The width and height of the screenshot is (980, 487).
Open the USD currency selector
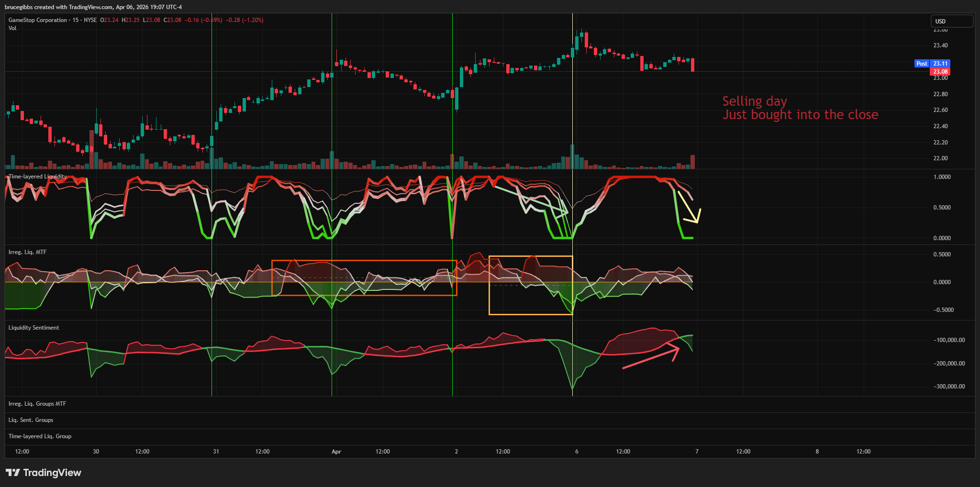[951, 21]
